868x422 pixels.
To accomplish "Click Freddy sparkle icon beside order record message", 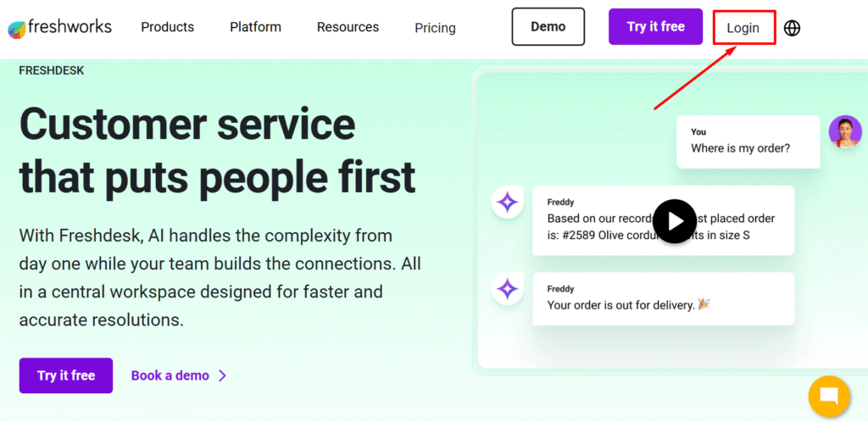I will pyautogui.click(x=508, y=203).
